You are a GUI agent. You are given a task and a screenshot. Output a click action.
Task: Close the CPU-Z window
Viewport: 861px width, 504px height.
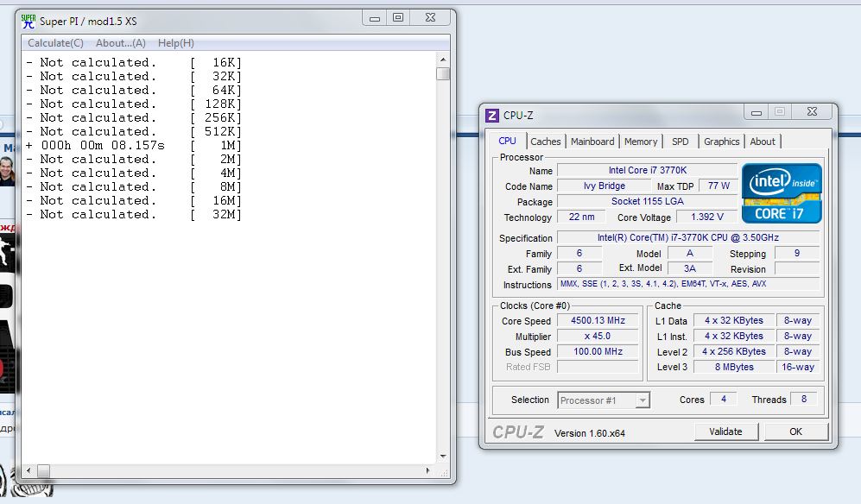tap(811, 112)
